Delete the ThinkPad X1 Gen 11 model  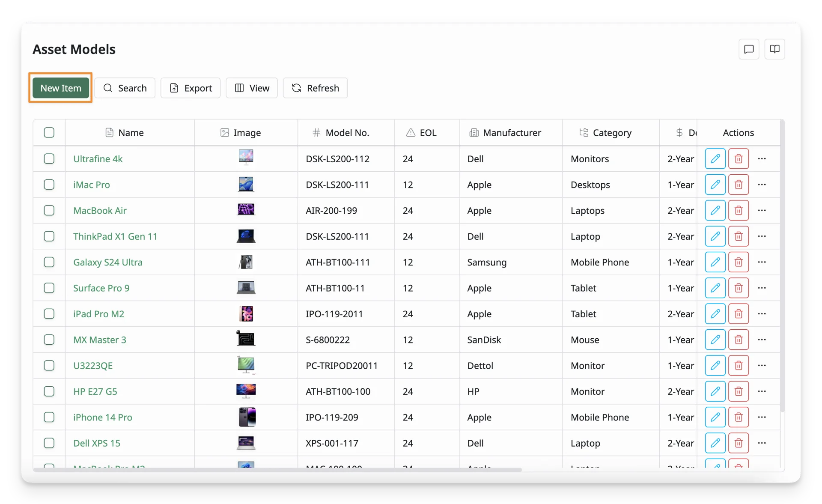(739, 236)
